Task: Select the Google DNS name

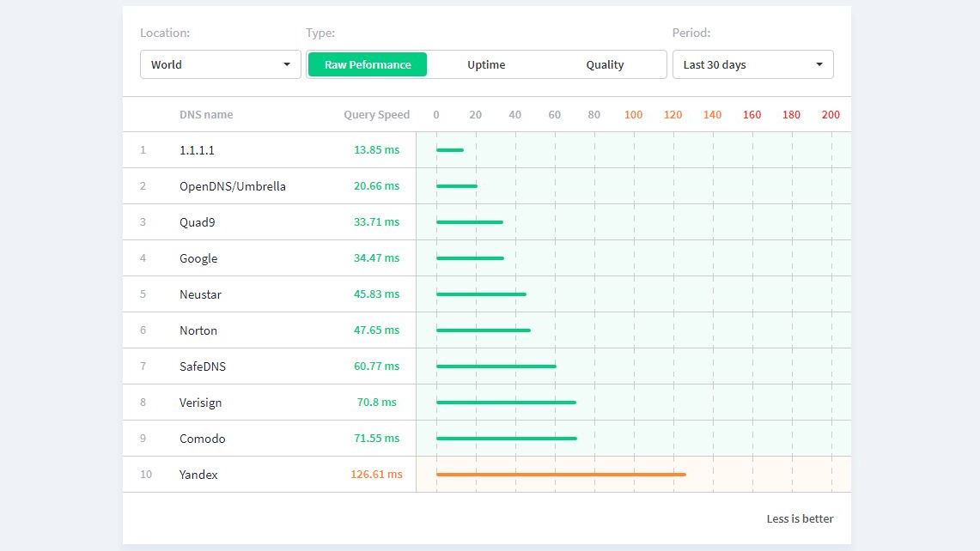Action: [x=198, y=258]
